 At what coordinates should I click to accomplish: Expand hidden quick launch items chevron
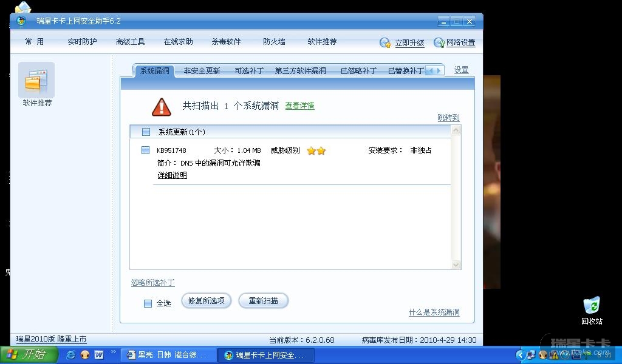[113, 351]
